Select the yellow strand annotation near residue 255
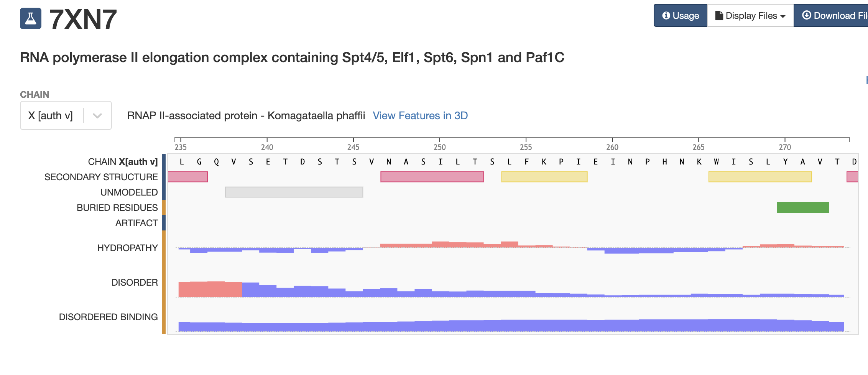Viewport: 868px width, 375px height. click(544, 177)
